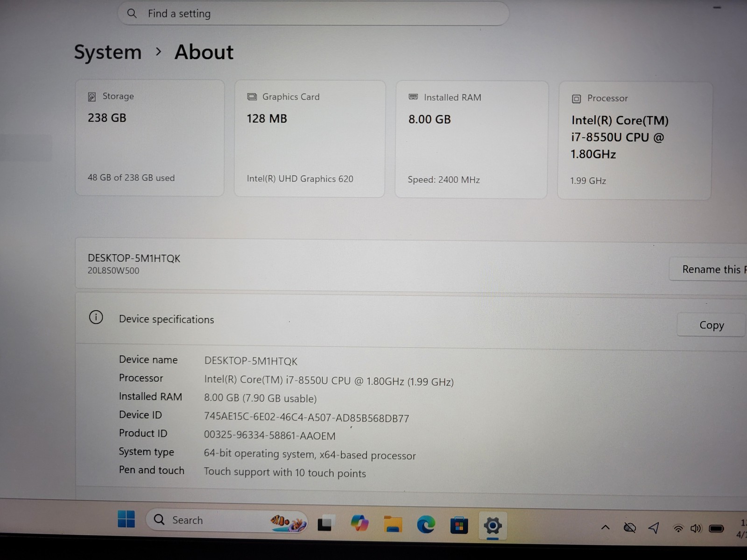Image resolution: width=747 pixels, height=560 pixels.
Task: Click the Installed RAM icon
Action: tap(413, 97)
